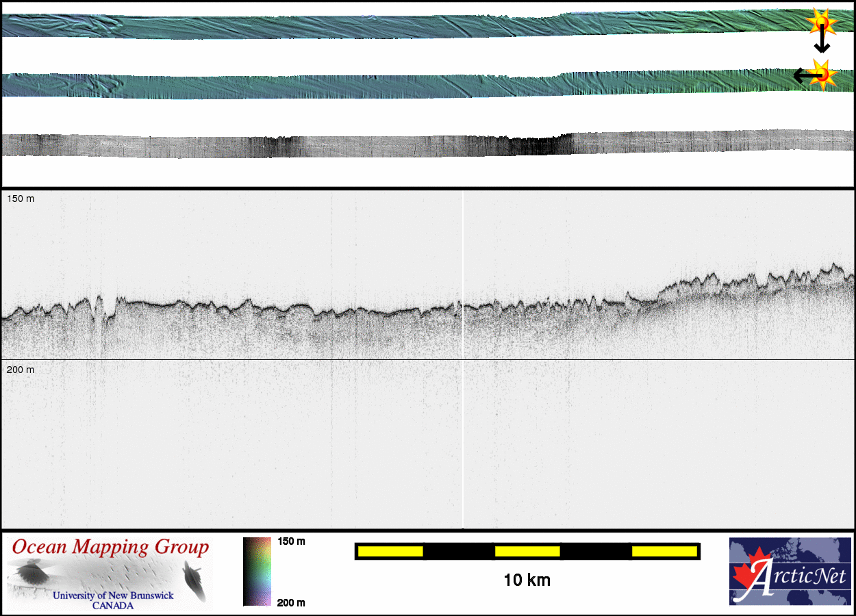The height and width of the screenshot is (616, 856).
Task: Click the 200 m depth label in profile
Action: (x=20, y=370)
